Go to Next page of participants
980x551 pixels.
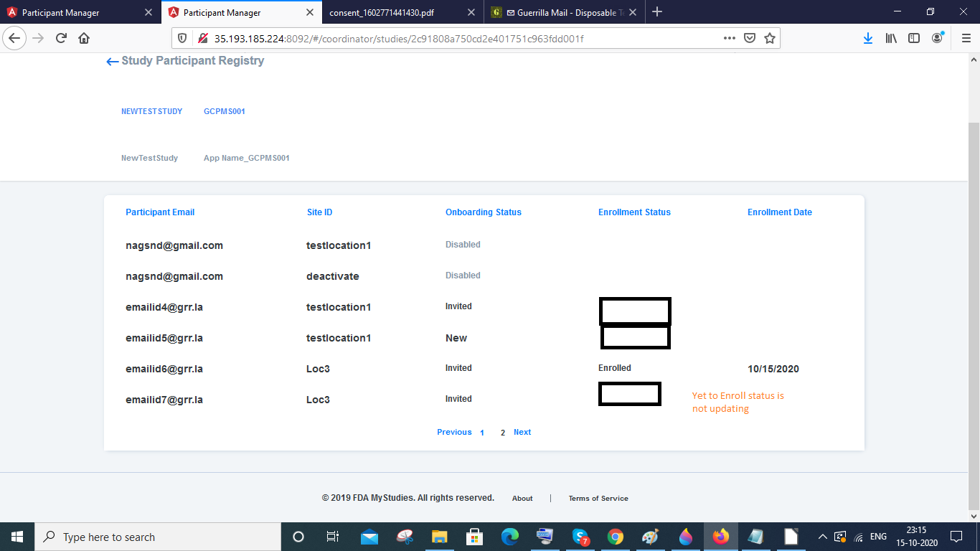tap(522, 432)
